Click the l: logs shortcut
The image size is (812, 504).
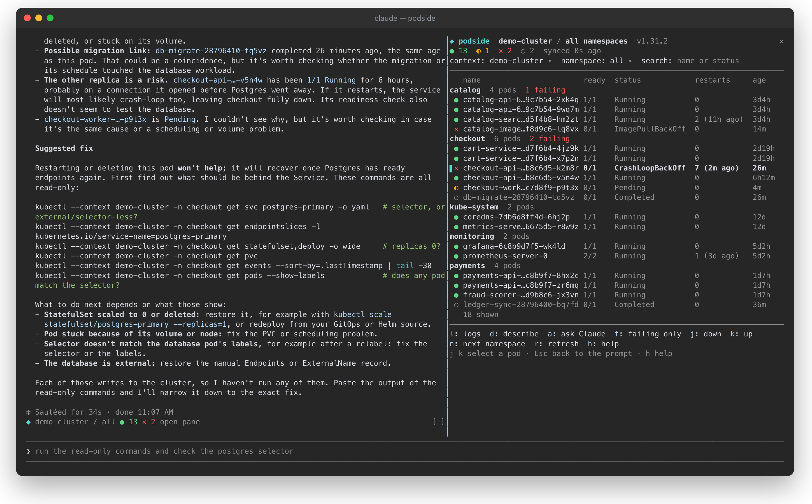(465, 334)
